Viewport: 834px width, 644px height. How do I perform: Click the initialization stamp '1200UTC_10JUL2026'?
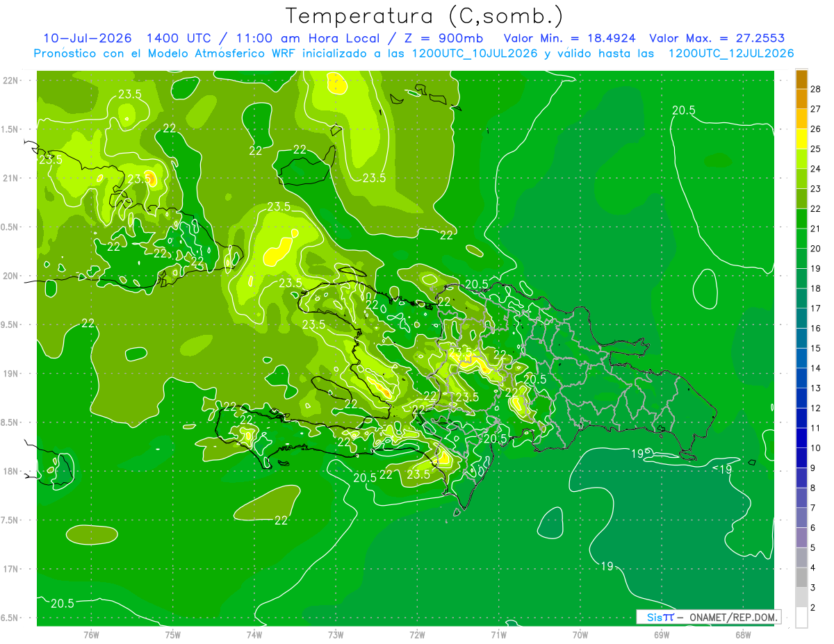(x=475, y=53)
